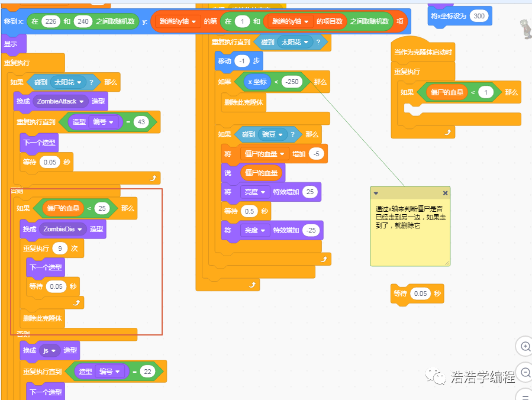The height and width of the screenshot is (400, 532).
Task: Select the standalone 等待 0.05 秒 block
Action: pos(400,294)
